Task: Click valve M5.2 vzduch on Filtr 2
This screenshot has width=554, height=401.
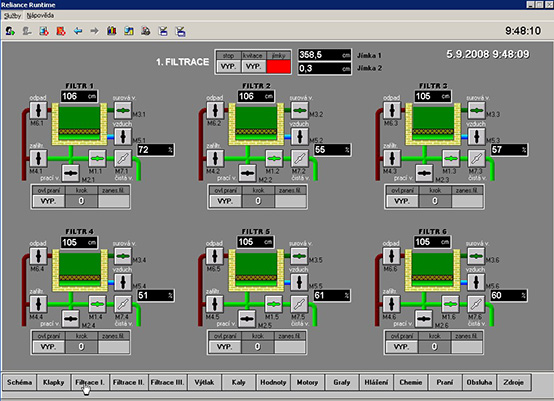Action: point(300,136)
